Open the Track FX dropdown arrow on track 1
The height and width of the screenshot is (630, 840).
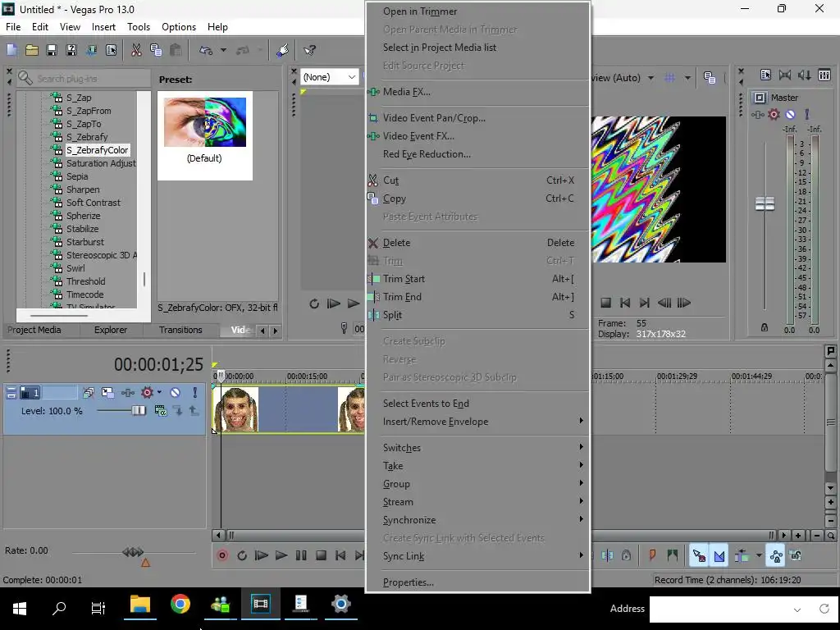(x=159, y=393)
